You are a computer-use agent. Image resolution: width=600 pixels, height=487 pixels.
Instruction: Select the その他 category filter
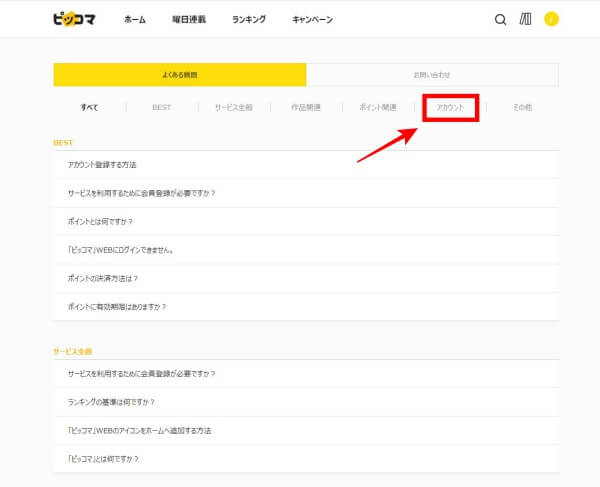[x=522, y=107]
